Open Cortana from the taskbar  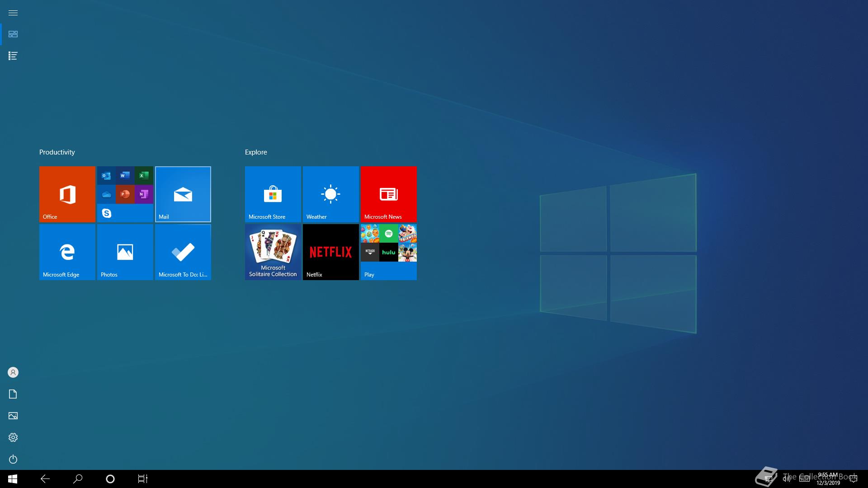point(110,479)
